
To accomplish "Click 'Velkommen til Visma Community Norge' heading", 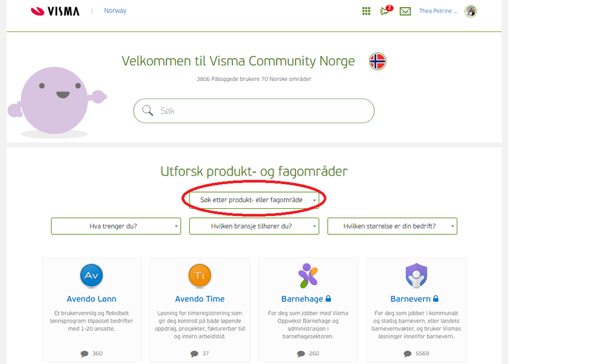I will (x=238, y=61).
